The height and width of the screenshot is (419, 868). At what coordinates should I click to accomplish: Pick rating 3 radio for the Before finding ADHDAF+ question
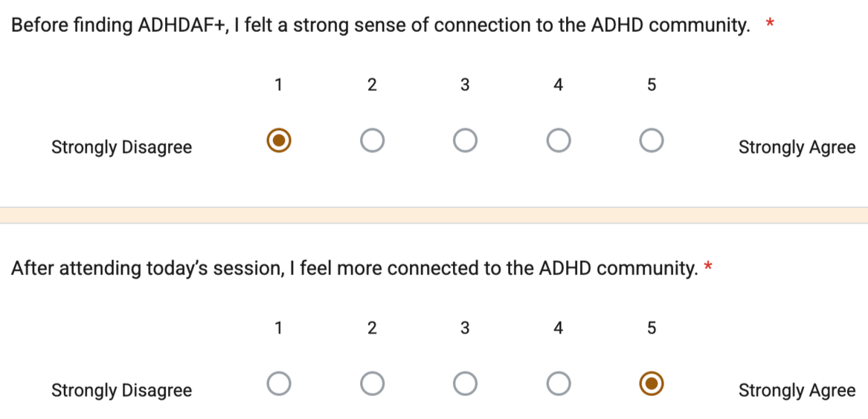[465, 141]
